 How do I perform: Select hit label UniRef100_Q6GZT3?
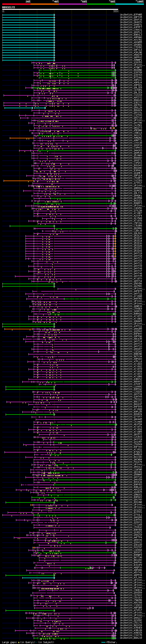click(131, 128)
